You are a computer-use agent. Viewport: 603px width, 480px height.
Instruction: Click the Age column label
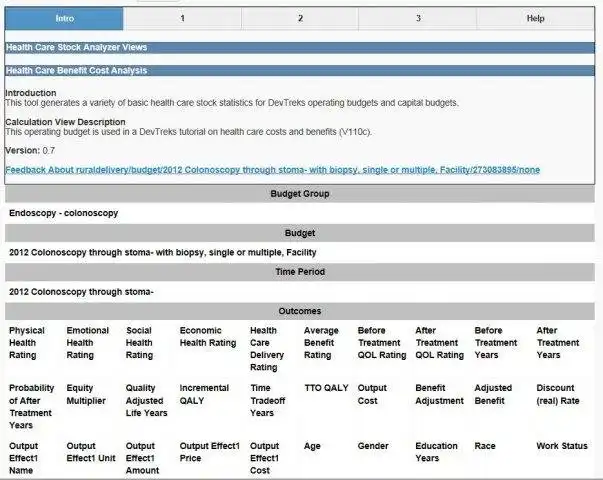click(x=312, y=446)
